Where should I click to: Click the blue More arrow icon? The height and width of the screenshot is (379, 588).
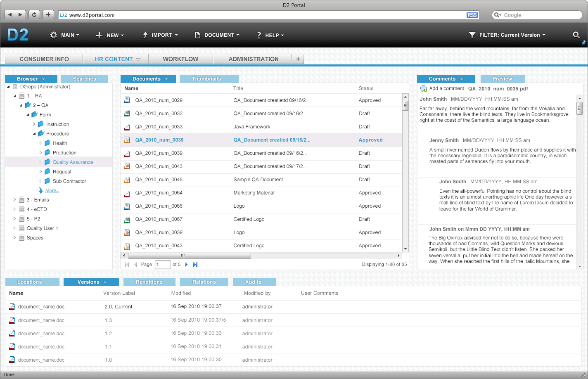(x=41, y=190)
